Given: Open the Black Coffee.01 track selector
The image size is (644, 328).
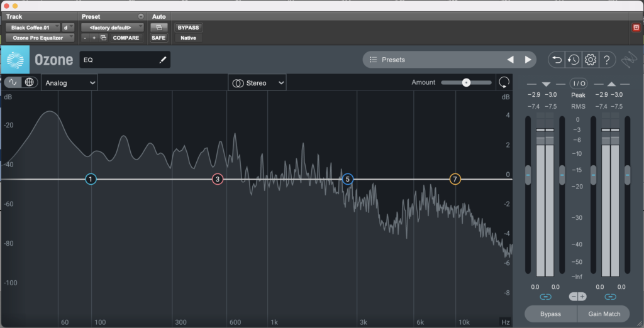Looking at the screenshot, I should pos(33,28).
